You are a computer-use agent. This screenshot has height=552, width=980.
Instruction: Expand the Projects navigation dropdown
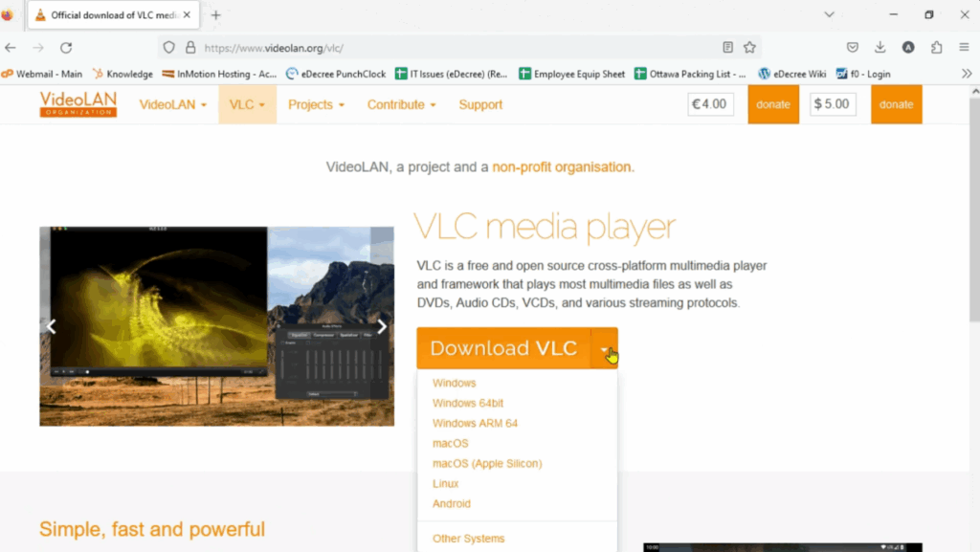click(x=316, y=104)
